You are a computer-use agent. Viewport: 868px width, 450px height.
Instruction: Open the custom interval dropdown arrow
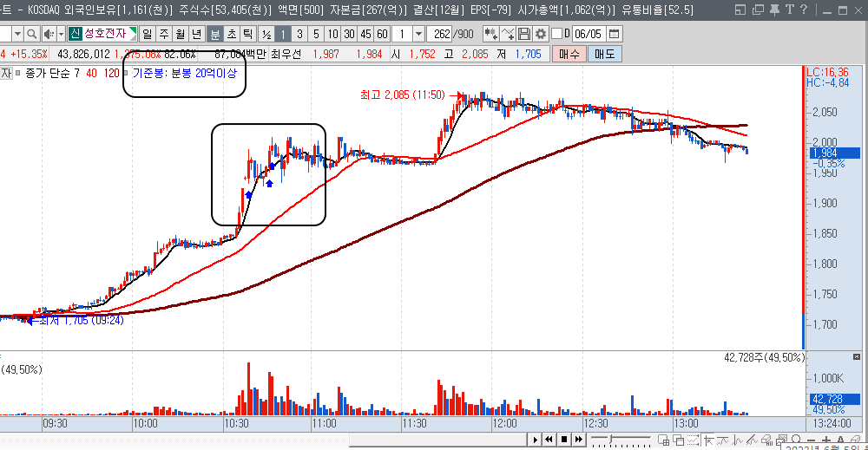[419, 35]
